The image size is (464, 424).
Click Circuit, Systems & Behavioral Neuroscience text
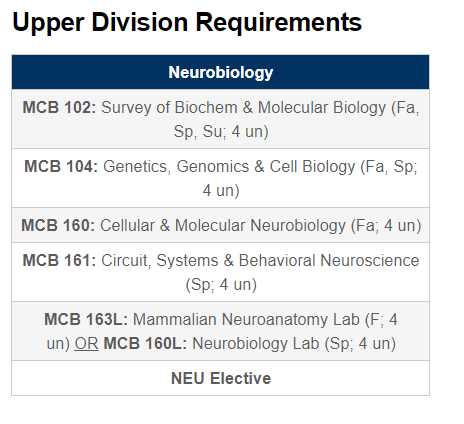260,260
